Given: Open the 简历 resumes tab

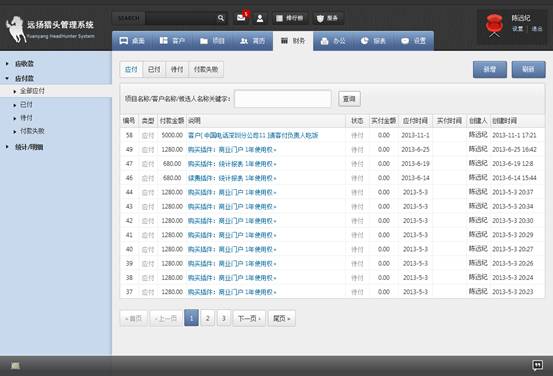Looking at the screenshot, I should 253,41.
